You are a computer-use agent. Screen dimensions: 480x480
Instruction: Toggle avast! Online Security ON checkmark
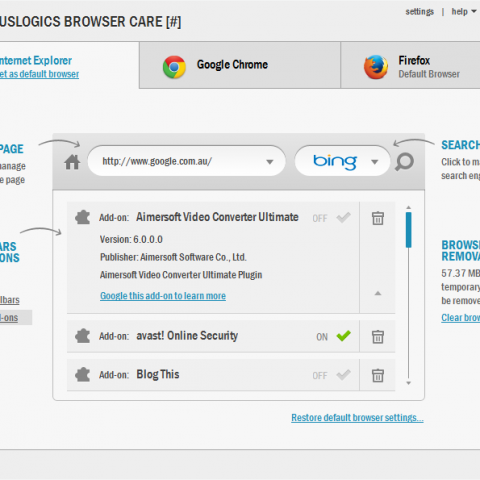pyautogui.click(x=343, y=336)
